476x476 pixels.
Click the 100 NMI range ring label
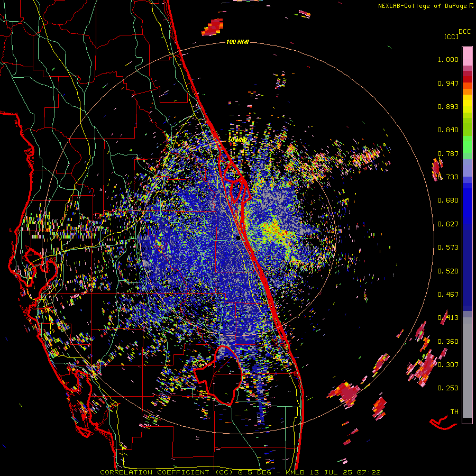pyautogui.click(x=237, y=42)
